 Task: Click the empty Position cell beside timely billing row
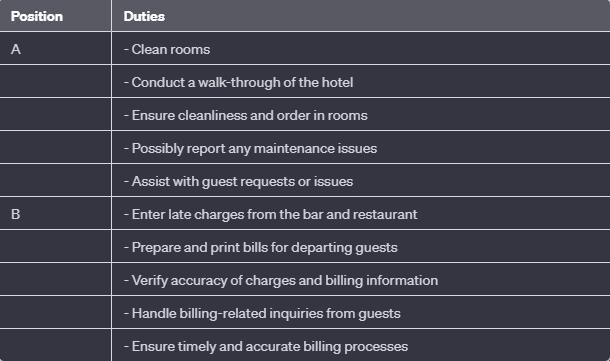[x=55, y=345]
